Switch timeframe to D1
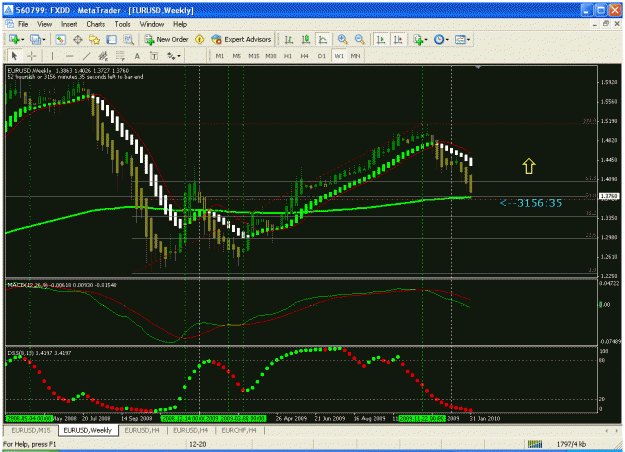 pyautogui.click(x=322, y=56)
